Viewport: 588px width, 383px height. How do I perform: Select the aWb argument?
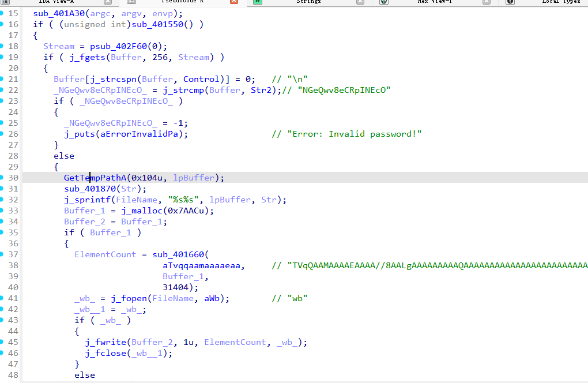pyautogui.click(x=212, y=299)
